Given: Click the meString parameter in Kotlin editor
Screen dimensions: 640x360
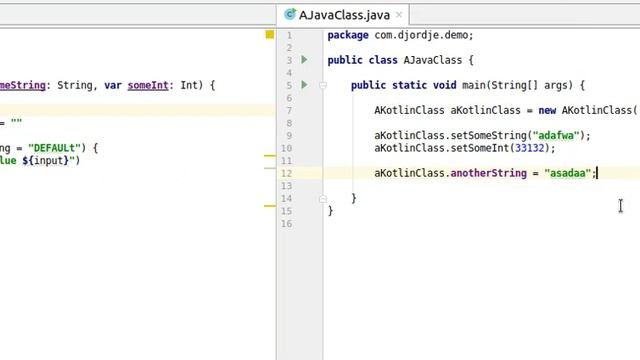Looking at the screenshot, I should pos(22,85).
